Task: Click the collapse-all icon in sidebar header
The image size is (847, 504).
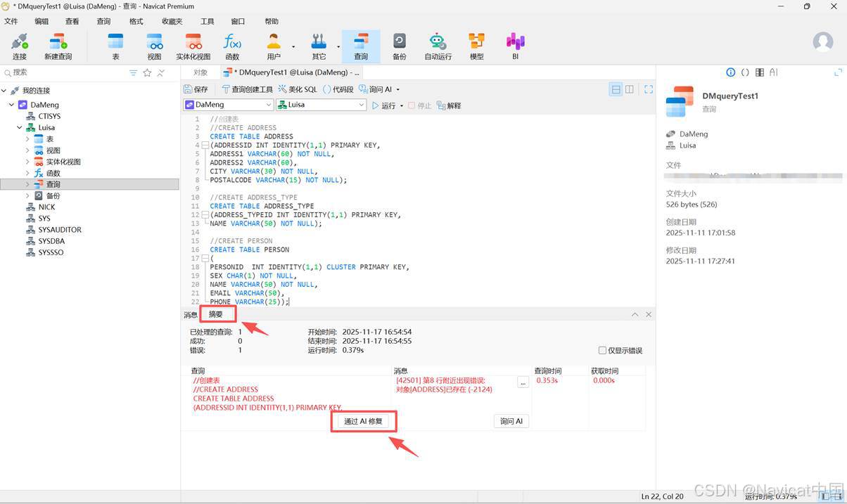Action: click(161, 72)
